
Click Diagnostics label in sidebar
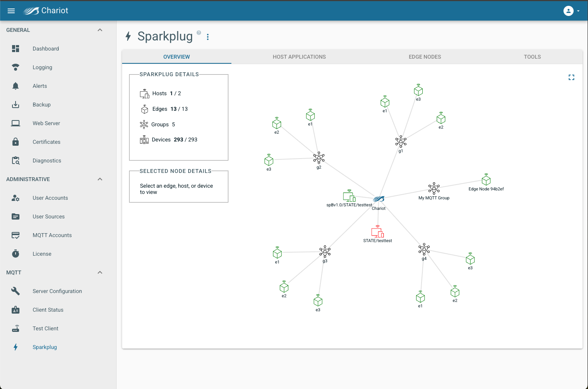[47, 160]
